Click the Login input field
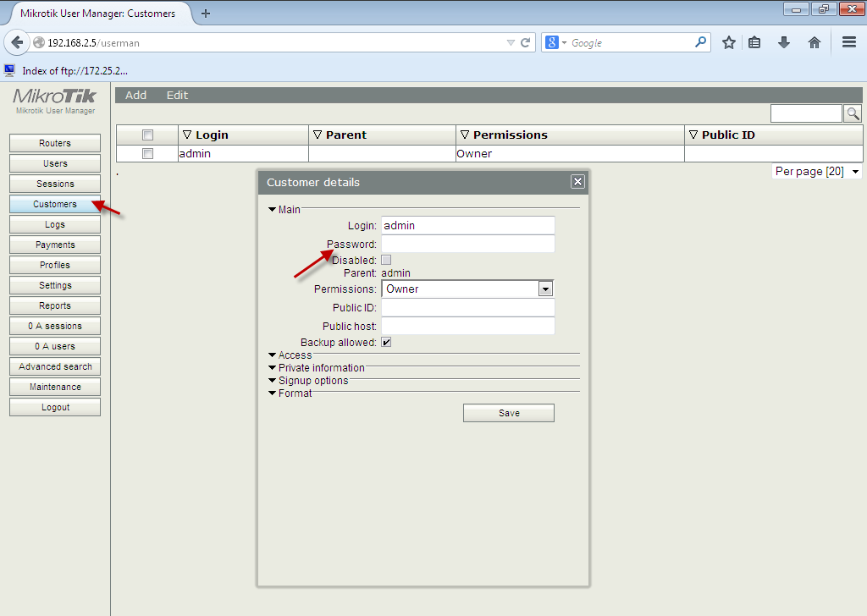The width and height of the screenshot is (867, 616). click(x=467, y=225)
